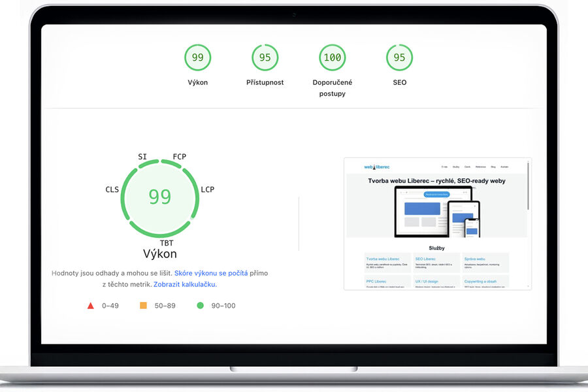Viewport: 588px width, 392px height.
Task: Click the web liberec logo in the preview
Action: point(376,167)
